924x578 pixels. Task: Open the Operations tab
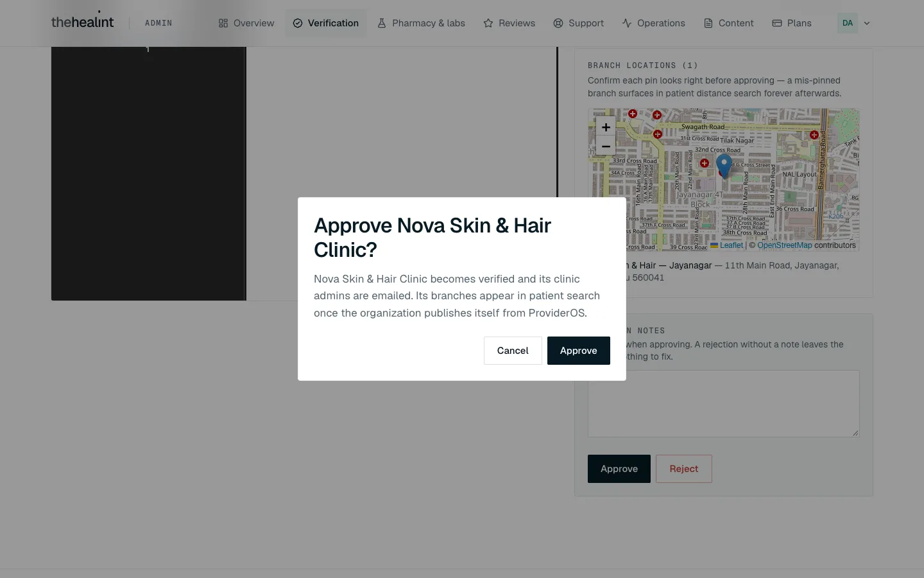pyautogui.click(x=653, y=23)
